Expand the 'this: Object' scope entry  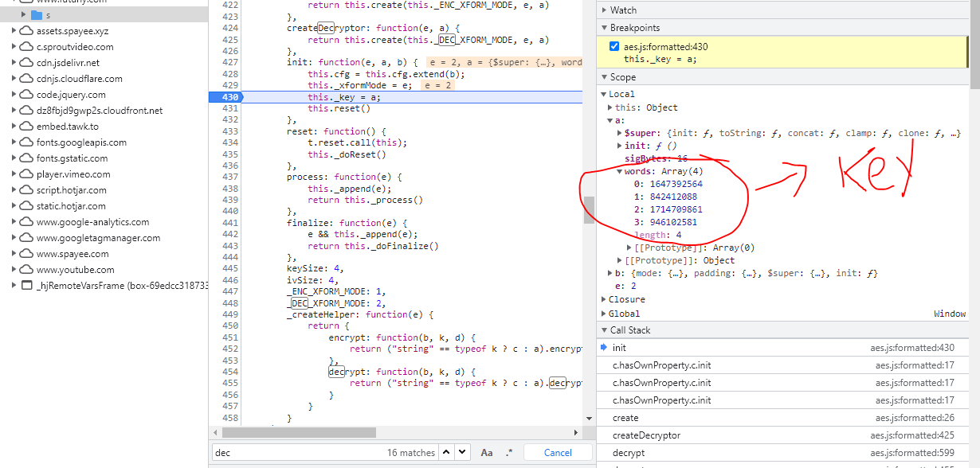[610, 107]
